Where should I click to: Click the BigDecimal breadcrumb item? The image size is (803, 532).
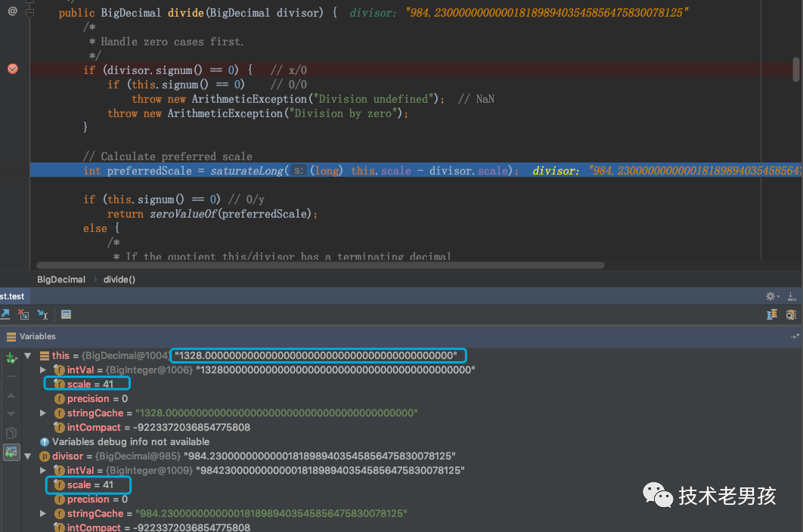click(x=61, y=280)
